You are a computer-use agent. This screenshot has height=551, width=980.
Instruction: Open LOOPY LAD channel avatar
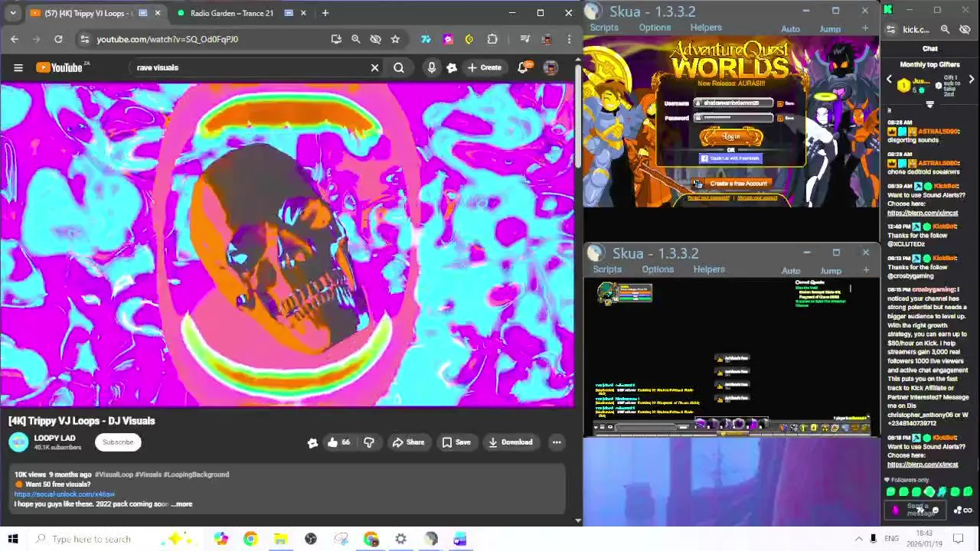tap(18, 442)
